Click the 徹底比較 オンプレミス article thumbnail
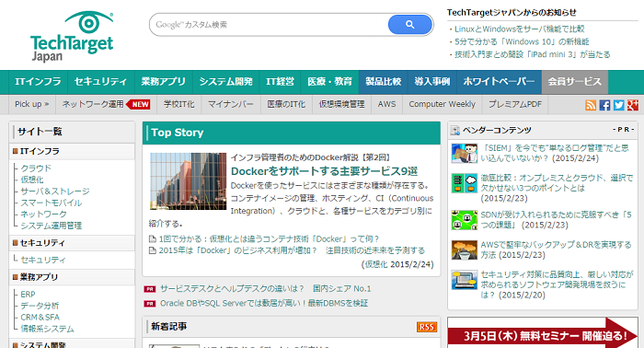Screen dimensions: 644x348 tap(464, 183)
